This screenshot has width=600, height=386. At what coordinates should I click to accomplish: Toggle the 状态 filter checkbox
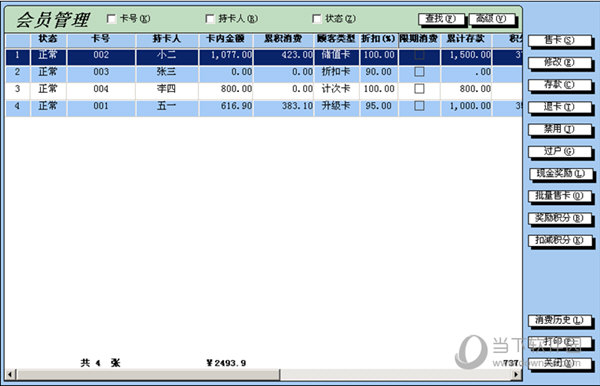pyautogui.click(x=317, y=19)
